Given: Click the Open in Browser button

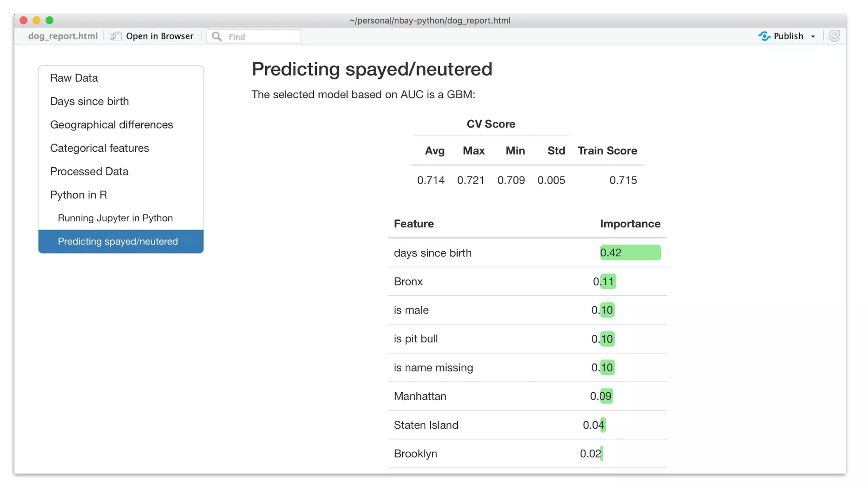Looking at the screenshot, I should (159, 36).
